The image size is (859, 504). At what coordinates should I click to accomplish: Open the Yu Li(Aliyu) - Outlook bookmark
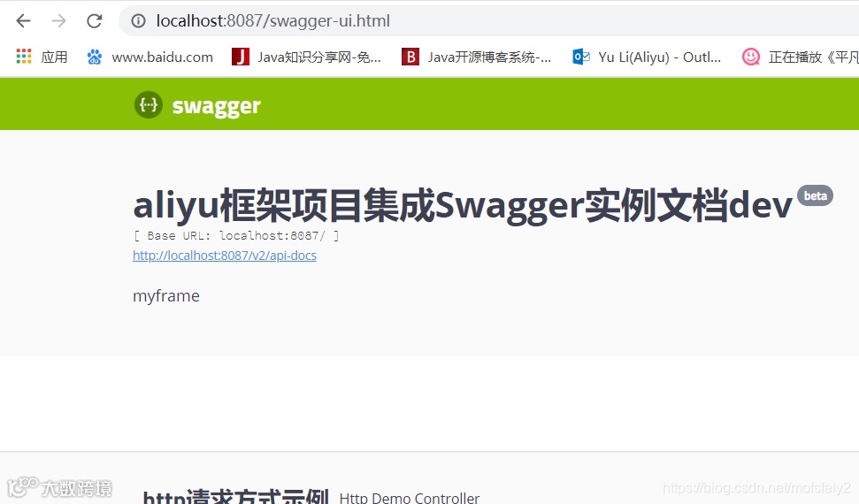click(660, 57)
